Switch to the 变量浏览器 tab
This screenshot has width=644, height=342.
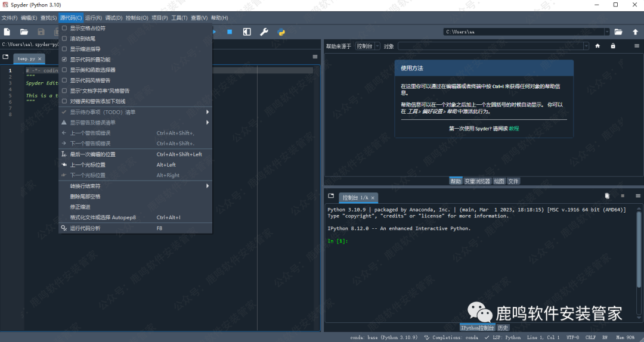(477, 181)
